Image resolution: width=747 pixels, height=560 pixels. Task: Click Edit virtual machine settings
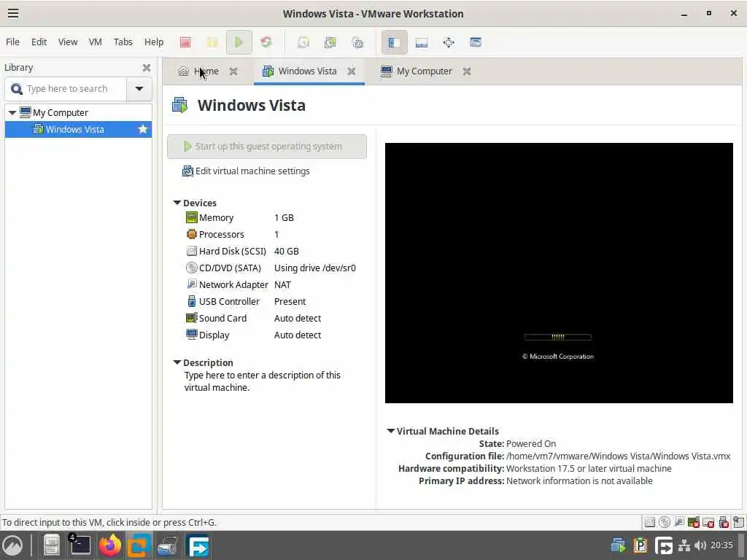(246, 171)
